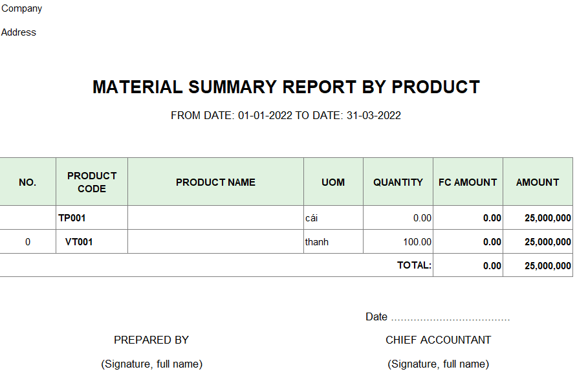The height and width of the screenshot is (387, 588).
Task: Click the NO. column header
Action: coord(27,182)
